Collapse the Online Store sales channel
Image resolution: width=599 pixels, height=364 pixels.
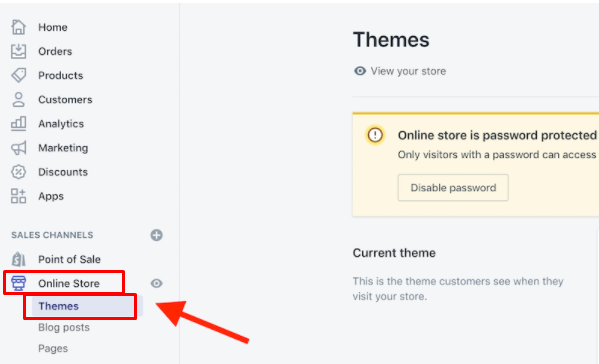[x=69, y=283]
